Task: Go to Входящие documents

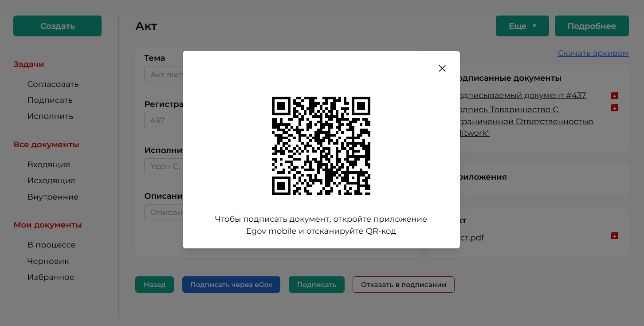Action: pos(49,165)
